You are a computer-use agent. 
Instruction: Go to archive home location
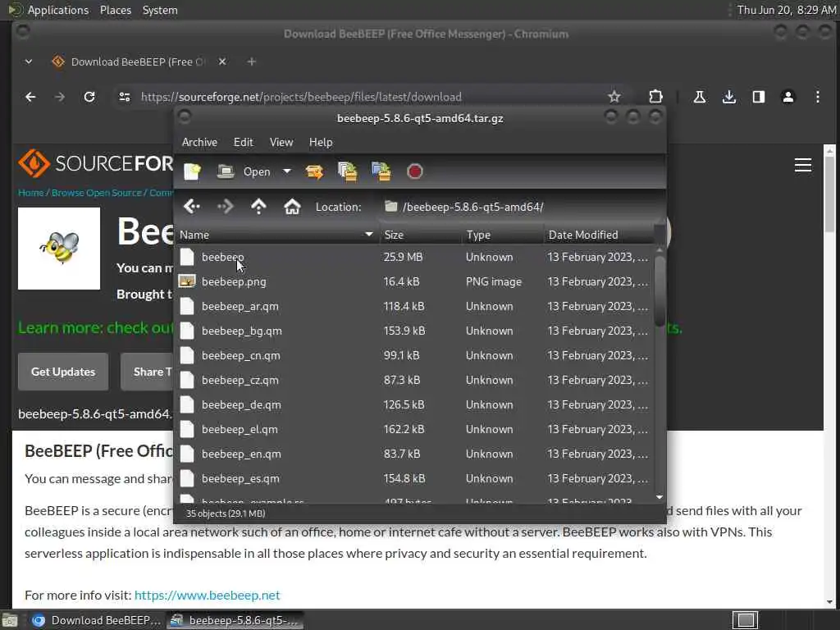(292, 206)
